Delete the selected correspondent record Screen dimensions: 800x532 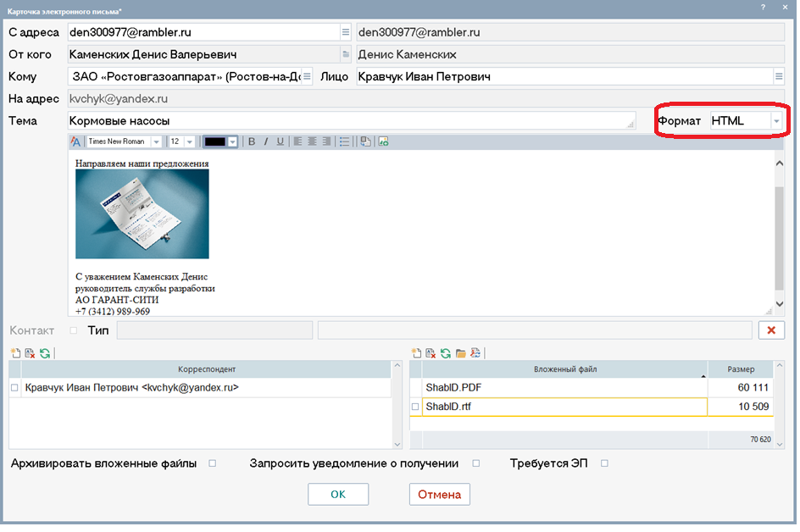[31, 353]
